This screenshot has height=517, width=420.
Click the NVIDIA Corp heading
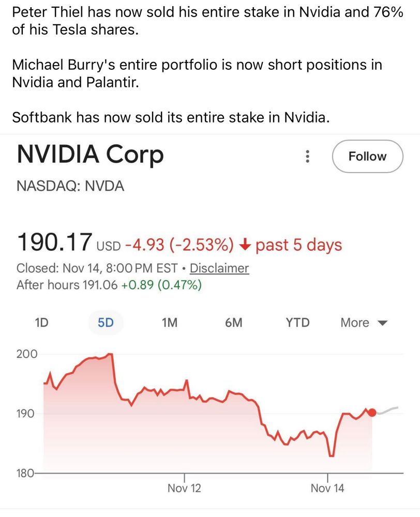90,154
